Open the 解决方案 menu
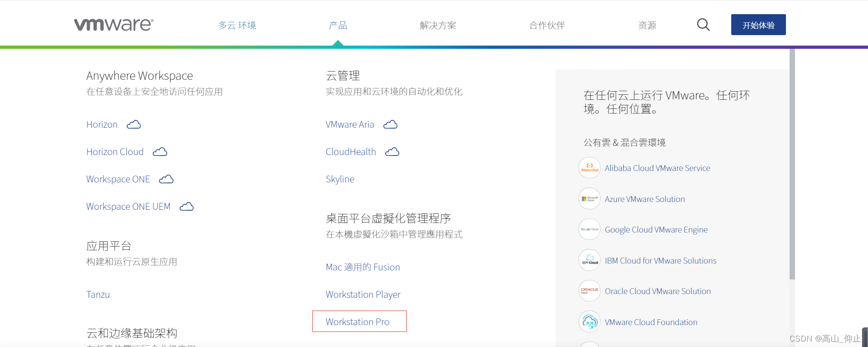Screen dimensions: 868x347 [x=438, y=26]
